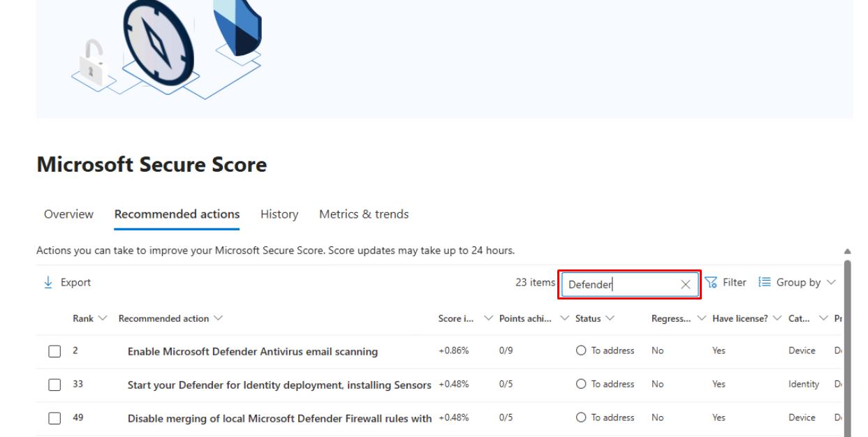Switch to the Overview tab
The width and height of the screenshot is (868, 437).
(68, 214)
